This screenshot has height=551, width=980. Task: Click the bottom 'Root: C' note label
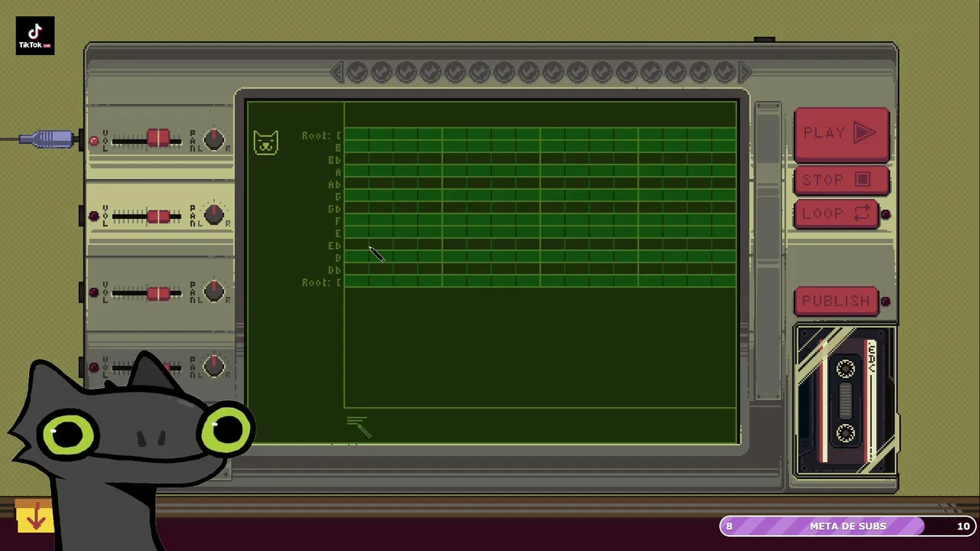click(322, 282)
